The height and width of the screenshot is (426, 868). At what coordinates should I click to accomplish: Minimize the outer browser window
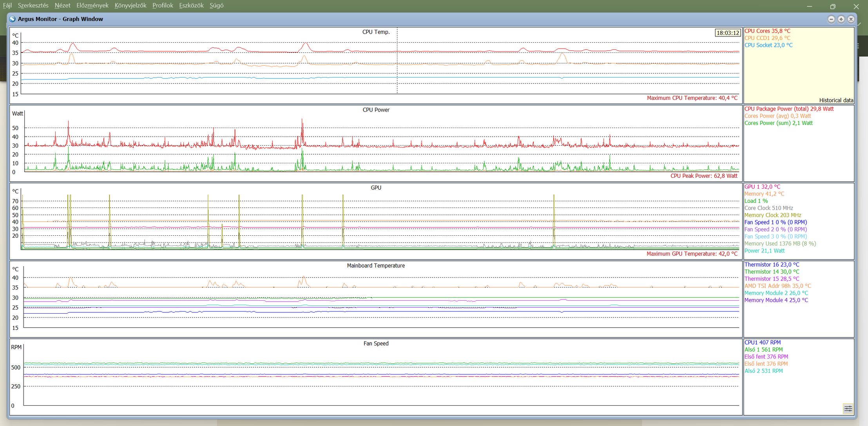click(x=810, y=6)
